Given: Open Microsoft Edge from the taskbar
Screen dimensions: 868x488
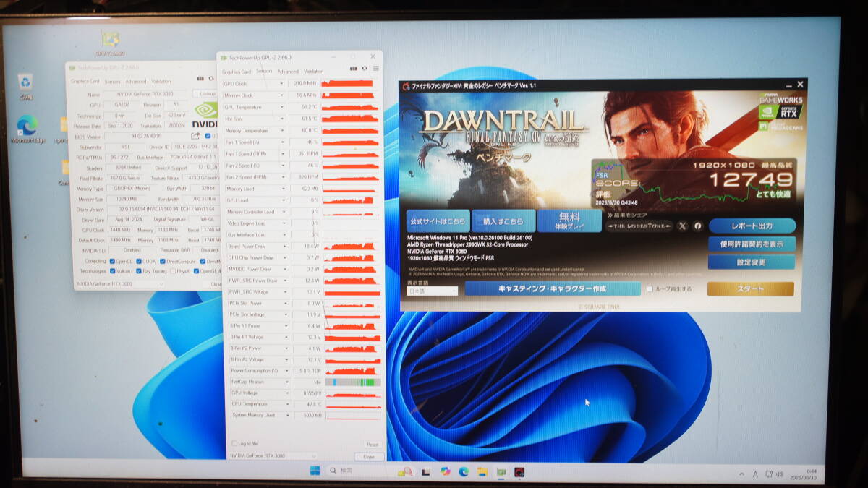Looking at the screenshot, I should (463, 471).
